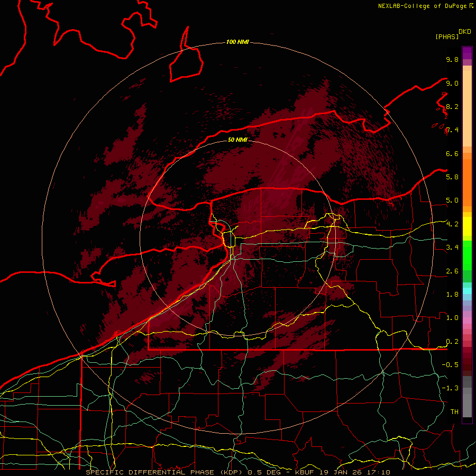Click the cyan segment of the color bar
The height and width of the screenshot is (476, 476).
(467, 291)
